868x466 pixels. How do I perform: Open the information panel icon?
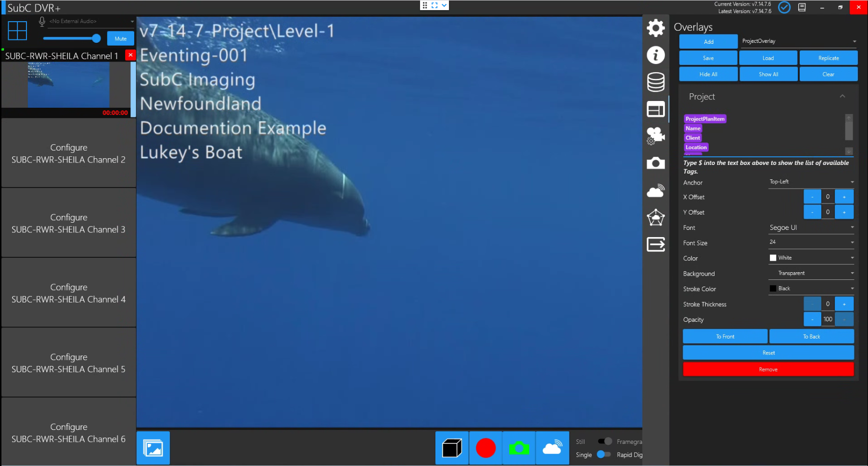[655, 55]
